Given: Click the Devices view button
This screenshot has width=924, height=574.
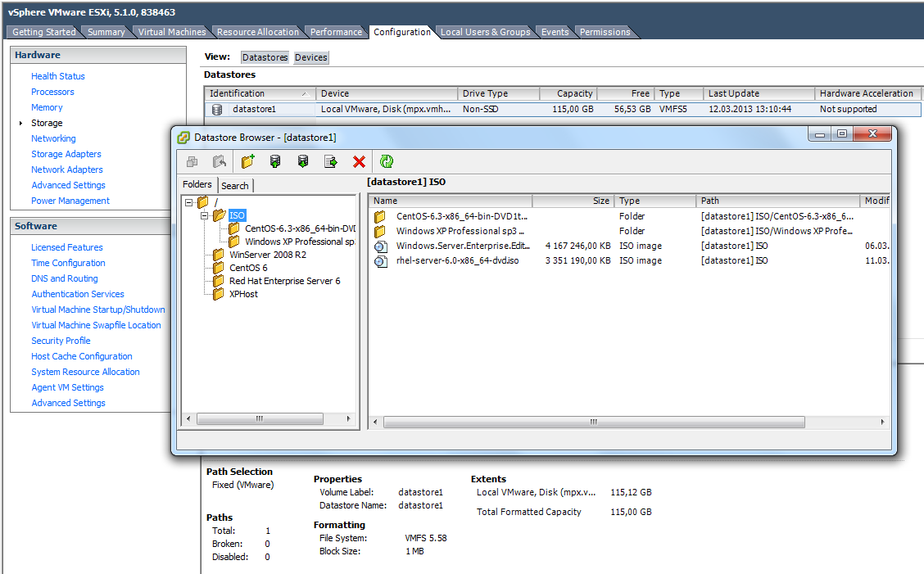Looking at the screenshot, I should 311,57.
